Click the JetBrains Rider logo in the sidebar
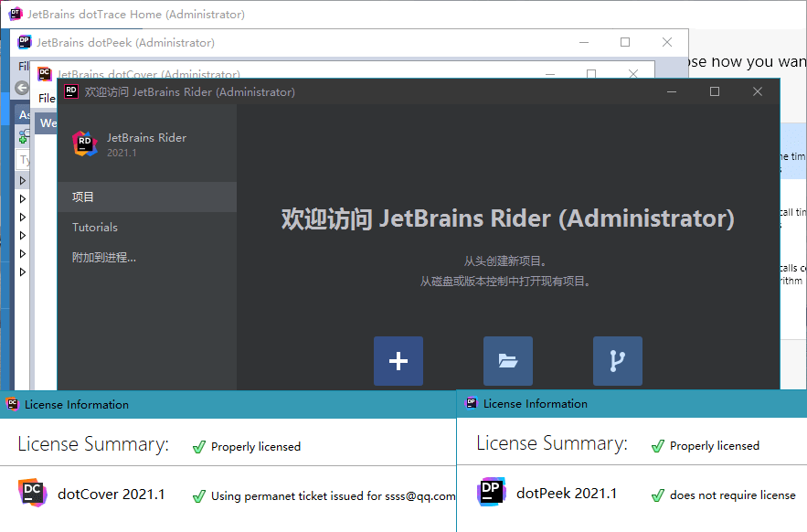Image resolution: width=807 pixels, height=532 pixels. click(85, 144)
